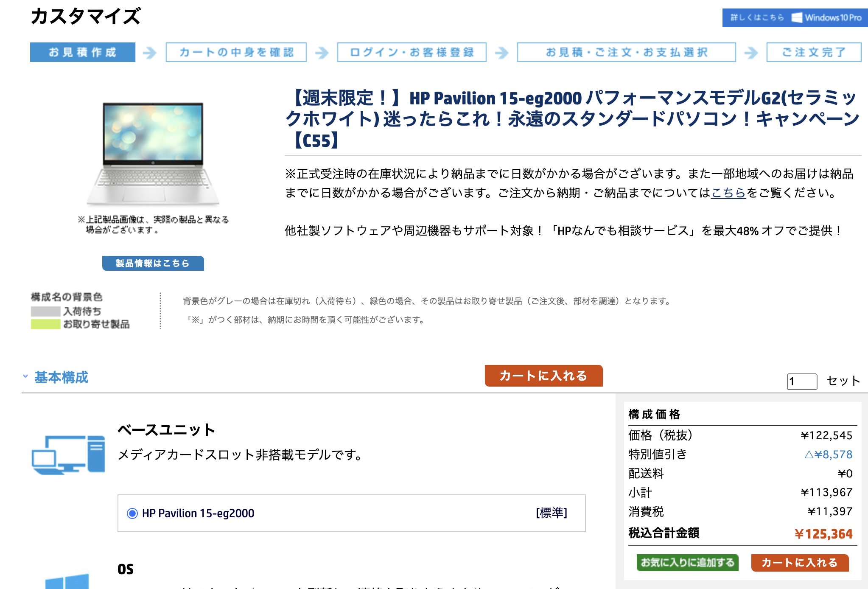Click the HP Pavilion laptop product image

[x=153, y=154]
